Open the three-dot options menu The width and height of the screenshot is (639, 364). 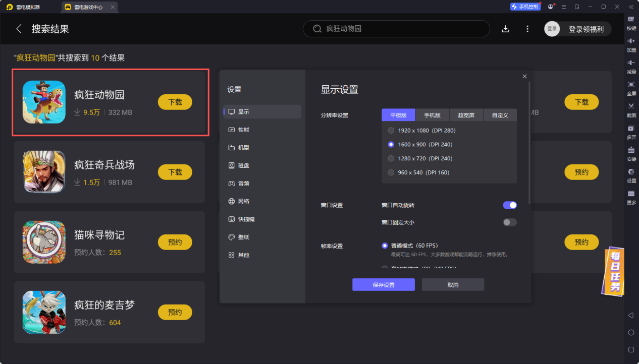(x=527, y=29)
